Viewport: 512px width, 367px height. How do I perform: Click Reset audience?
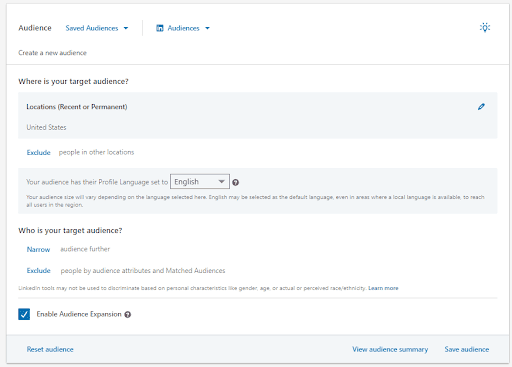click(50, 349)
